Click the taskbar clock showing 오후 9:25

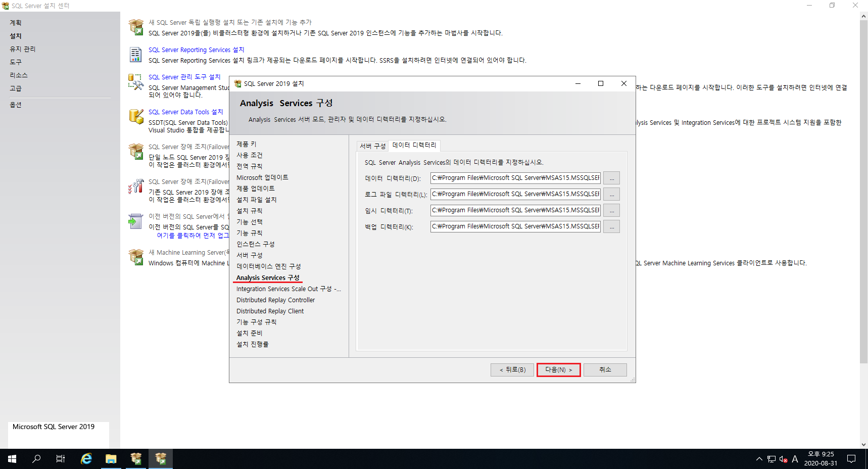pyautogui.click(x=821, y=459)
